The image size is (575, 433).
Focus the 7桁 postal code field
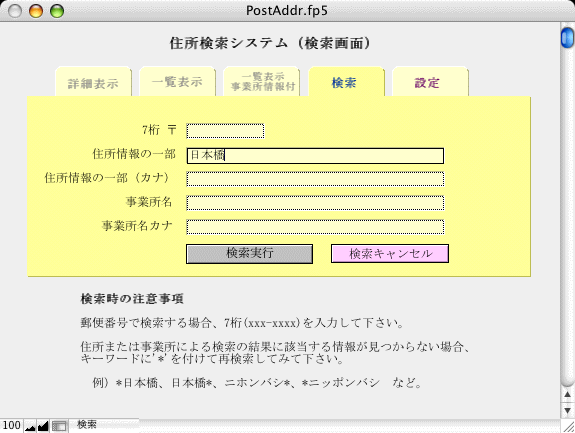click(226, 131)
